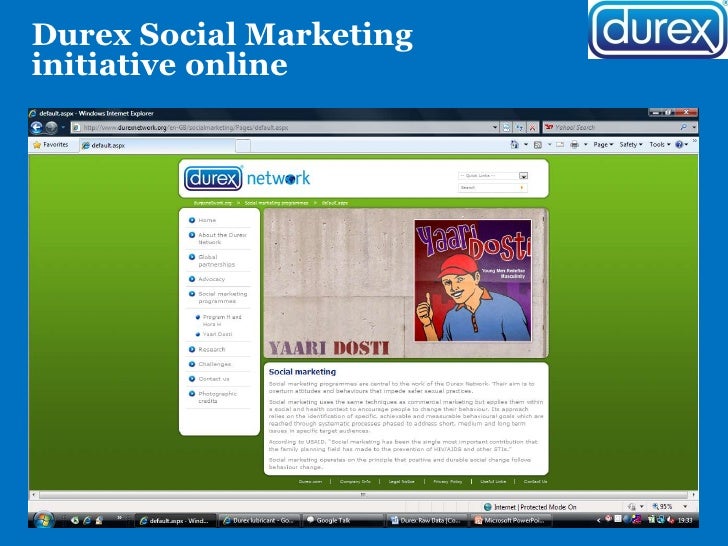Click the Yaari Dosti poster image
This screenshot has width=728, height=546.
coord(473,280)
